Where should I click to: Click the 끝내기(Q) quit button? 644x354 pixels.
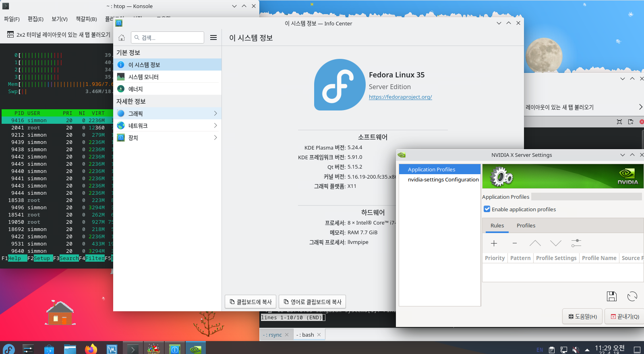point(625,317)
